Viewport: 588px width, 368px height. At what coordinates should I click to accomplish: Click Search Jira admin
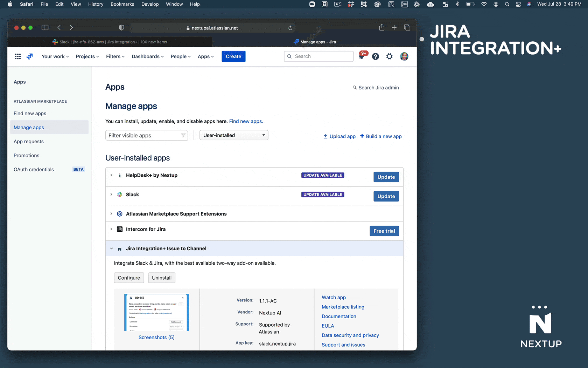(x=376, y=88)
